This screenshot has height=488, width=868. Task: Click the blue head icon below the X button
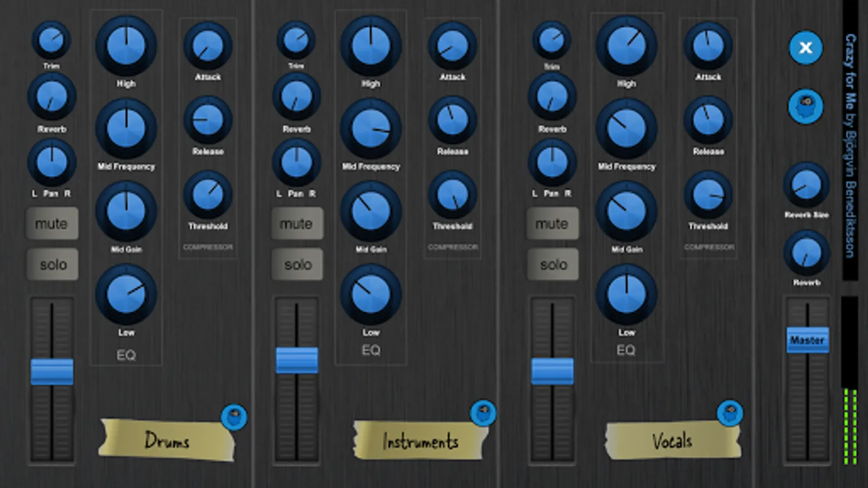[806, 106]
